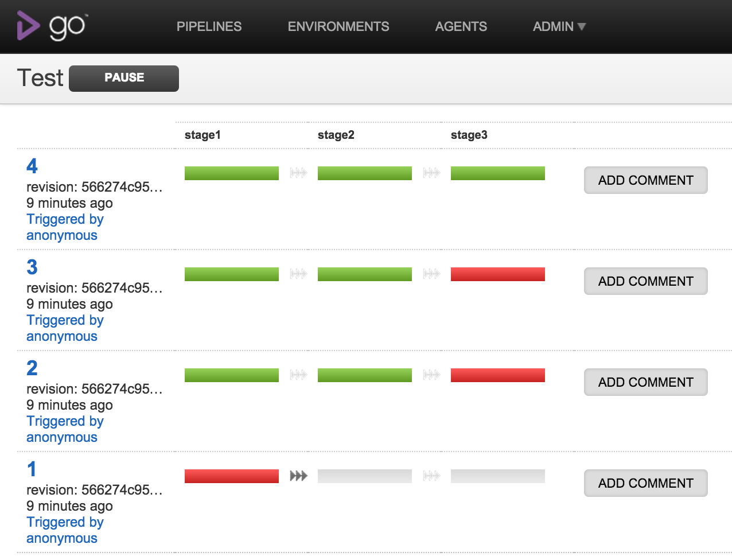Add a comment to run 4

point(646,180)
